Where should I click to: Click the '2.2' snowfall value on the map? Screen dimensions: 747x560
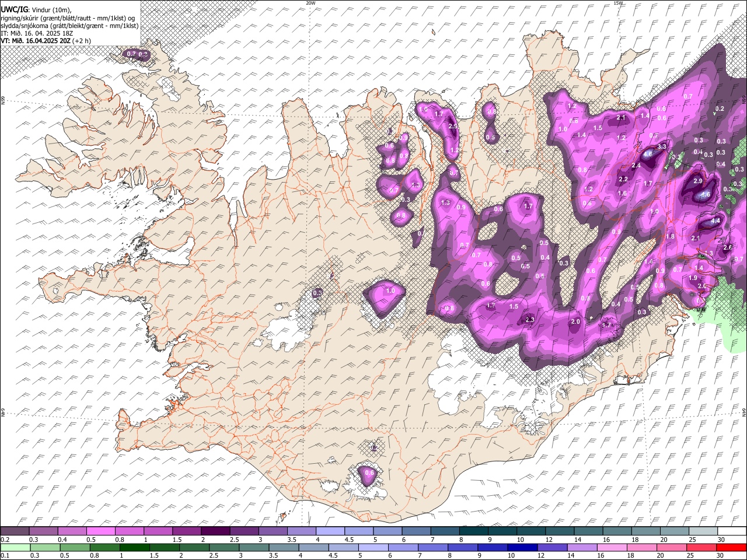point(623,179)
